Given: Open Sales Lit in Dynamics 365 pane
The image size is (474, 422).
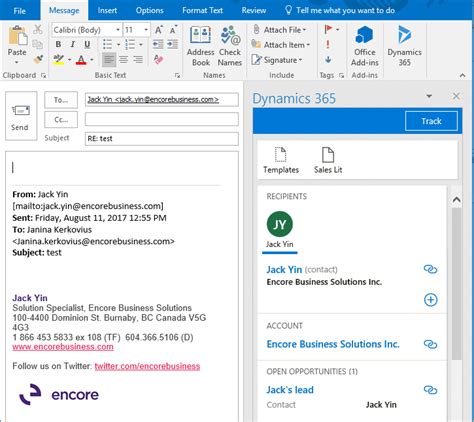Looking at the screenshot, I should coord(328,160).
